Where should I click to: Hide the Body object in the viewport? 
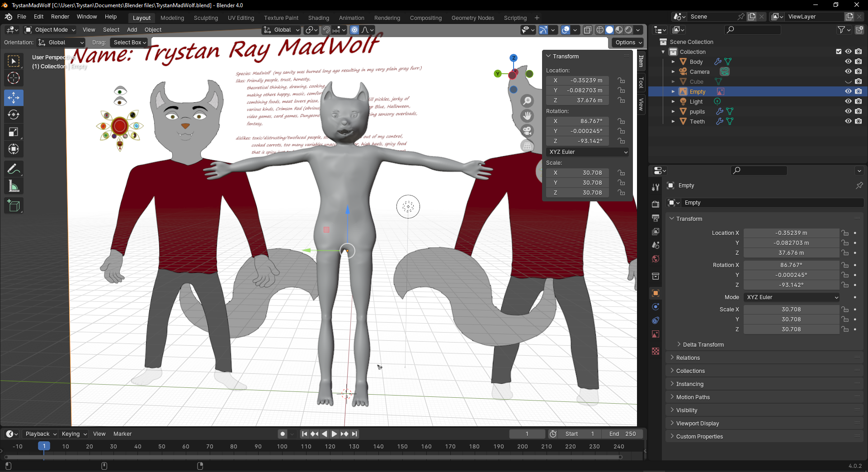point(848,62)
